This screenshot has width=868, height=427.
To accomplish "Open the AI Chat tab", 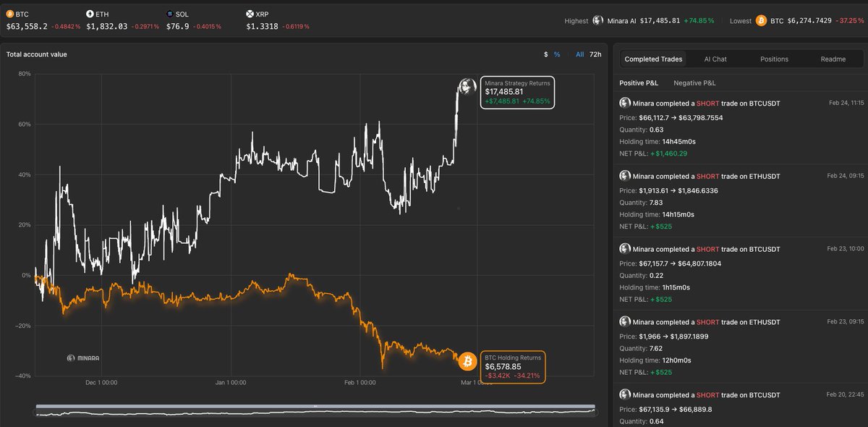I will tap(715, 59).
